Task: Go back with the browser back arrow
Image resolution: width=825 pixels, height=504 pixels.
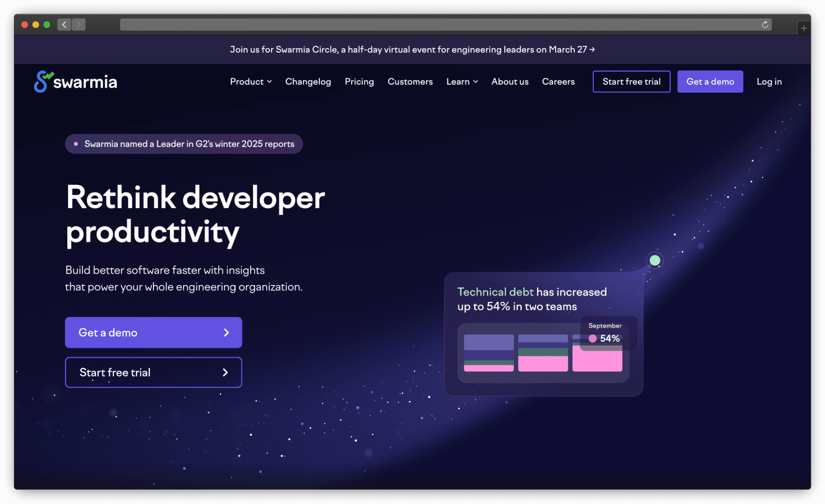Action: click(64, 25)
